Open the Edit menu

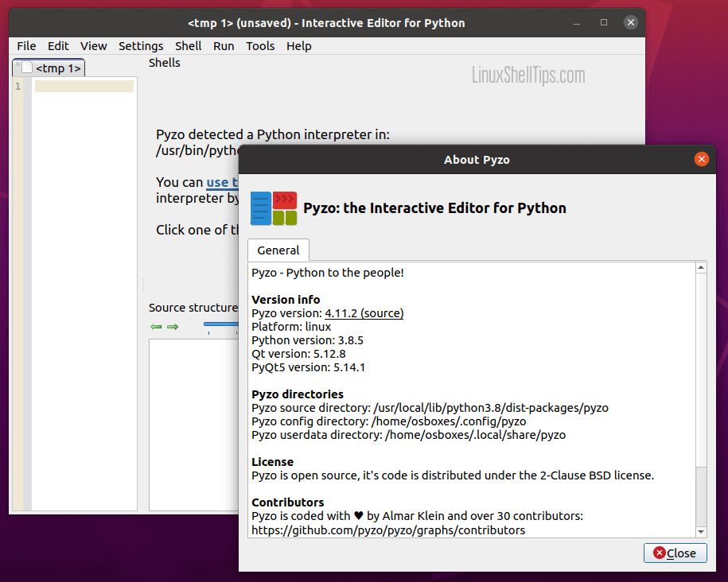click(x=58, y=46)
